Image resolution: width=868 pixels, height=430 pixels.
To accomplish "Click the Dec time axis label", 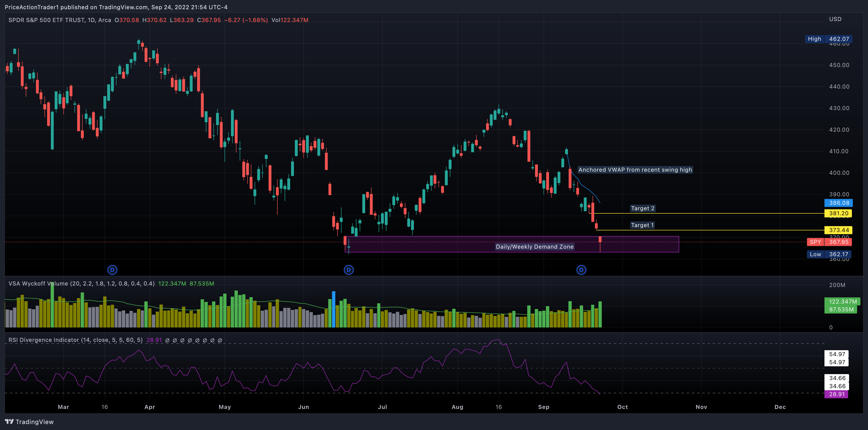I will [780, 407].
